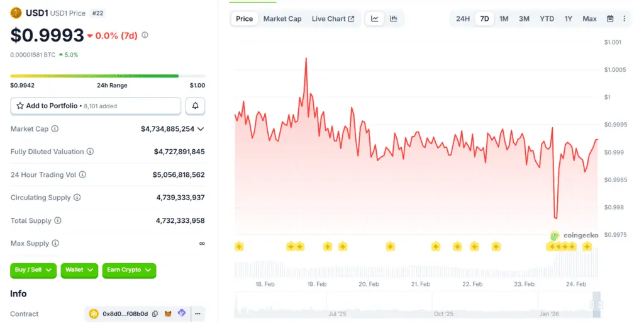Copy the contract address

click(155, 314)
